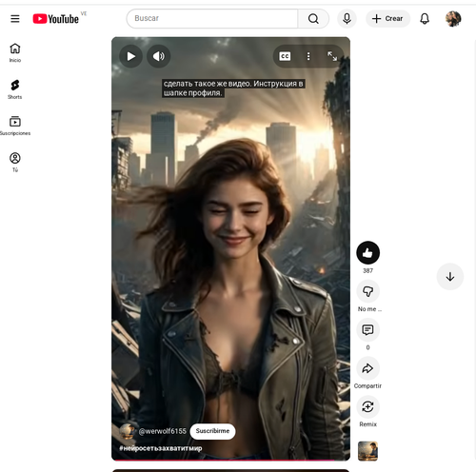Open the sound thumbnail
Screen dimensions: 476x472
point(367,451)
